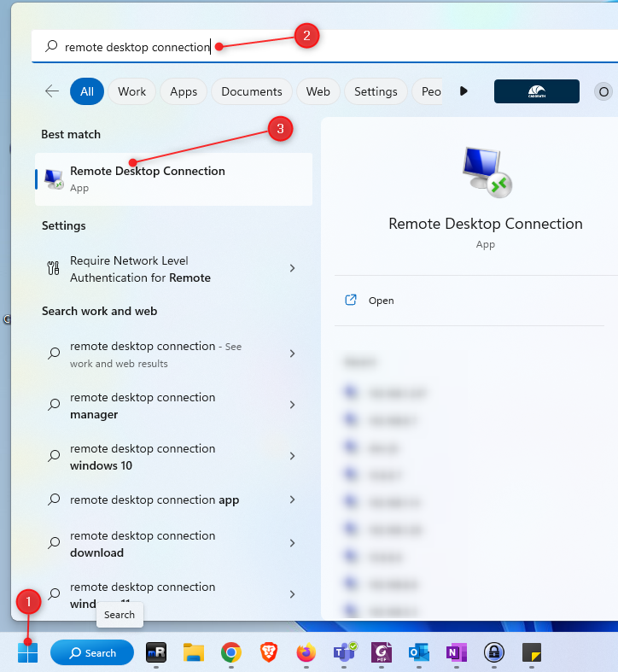Screen dimensions: 618x672
Task: Select the All filter tab
Action: tap(87, 91)
